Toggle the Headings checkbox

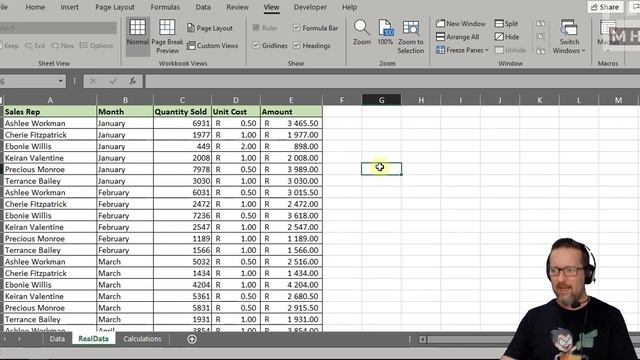(297, 46)
